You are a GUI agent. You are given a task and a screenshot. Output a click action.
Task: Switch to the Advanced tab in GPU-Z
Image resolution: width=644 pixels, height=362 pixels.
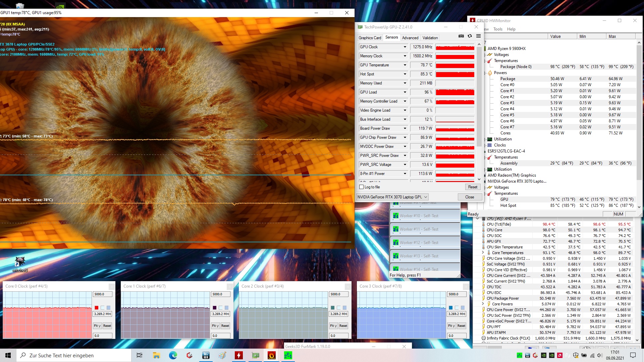click(x=410, y=38)
